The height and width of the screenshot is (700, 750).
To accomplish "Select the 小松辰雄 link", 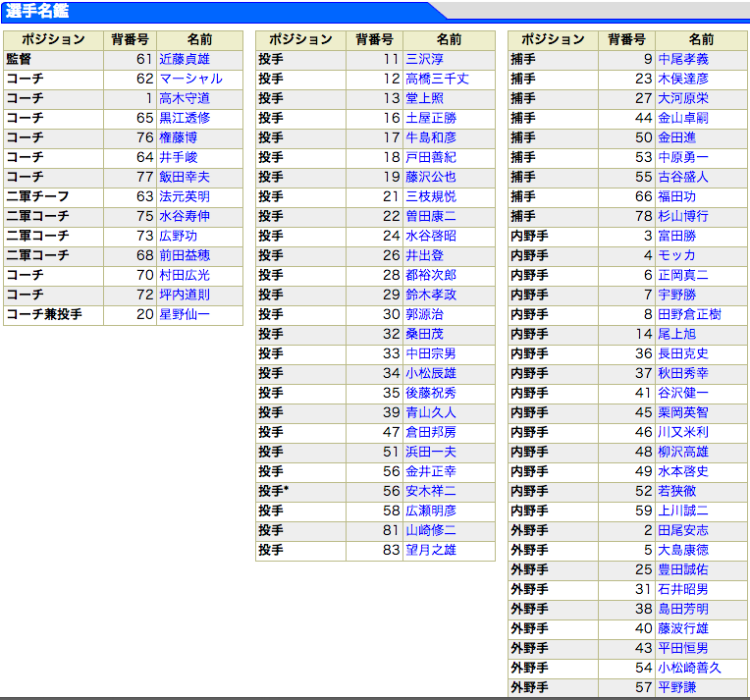I will tap(431, 373).
